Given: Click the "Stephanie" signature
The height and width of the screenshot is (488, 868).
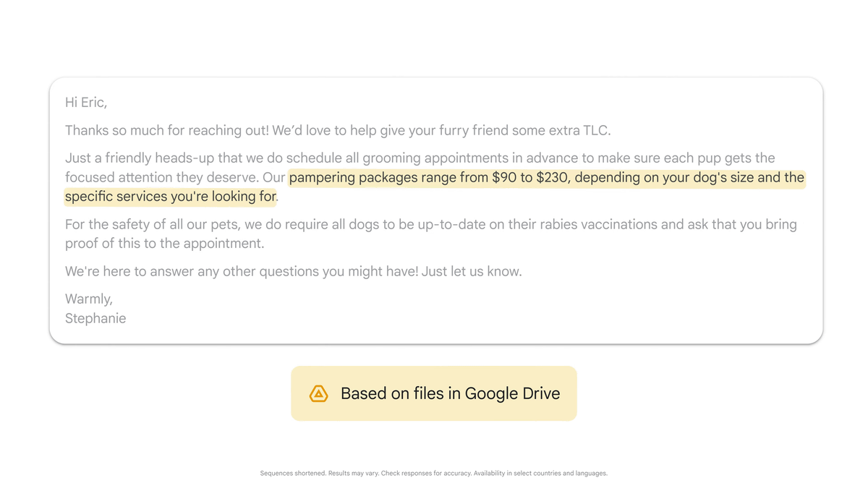Looking at the screenshot, I should (x=95, y=319).
